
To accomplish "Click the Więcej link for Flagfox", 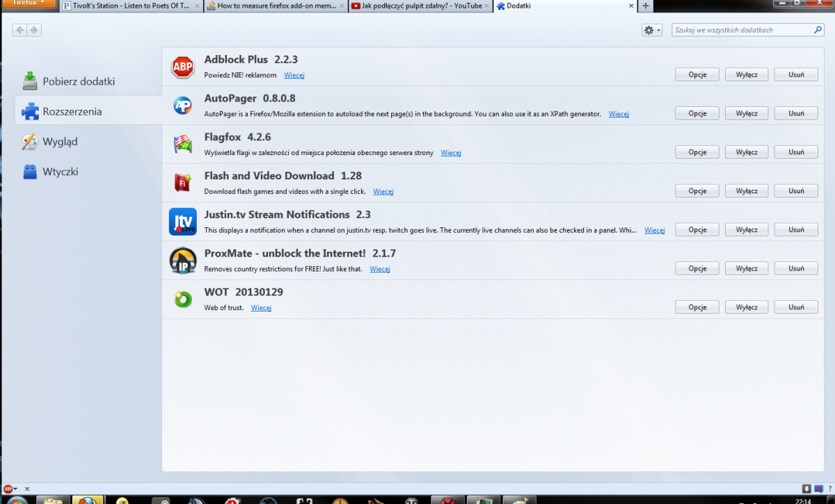I will (x=451, y=153).
